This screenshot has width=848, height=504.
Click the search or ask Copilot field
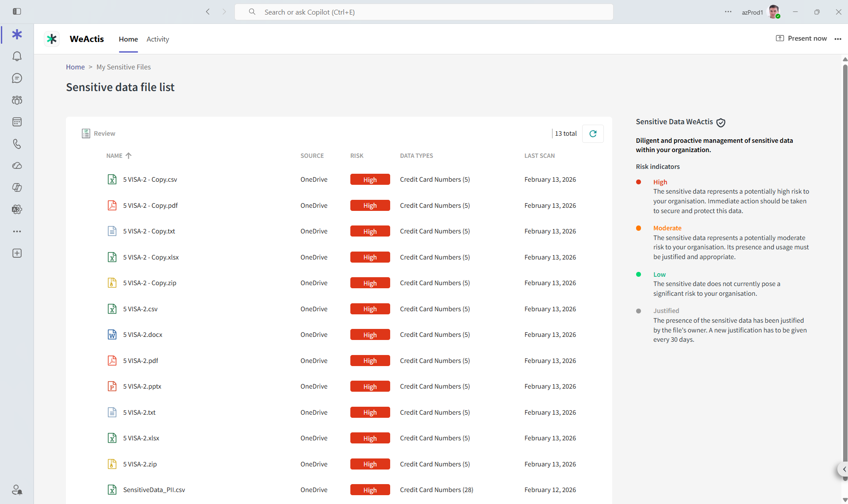coord(424,12)
